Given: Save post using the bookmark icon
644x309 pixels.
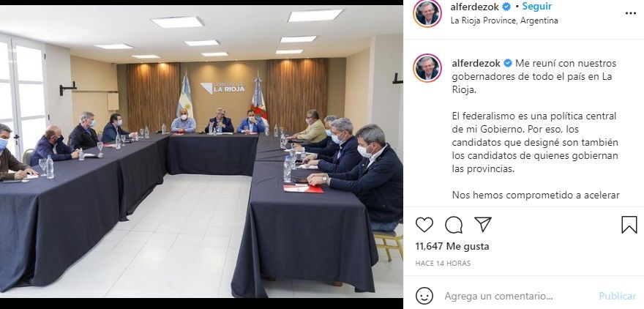Looking at the screenshot, I should (x=629, y=225).
